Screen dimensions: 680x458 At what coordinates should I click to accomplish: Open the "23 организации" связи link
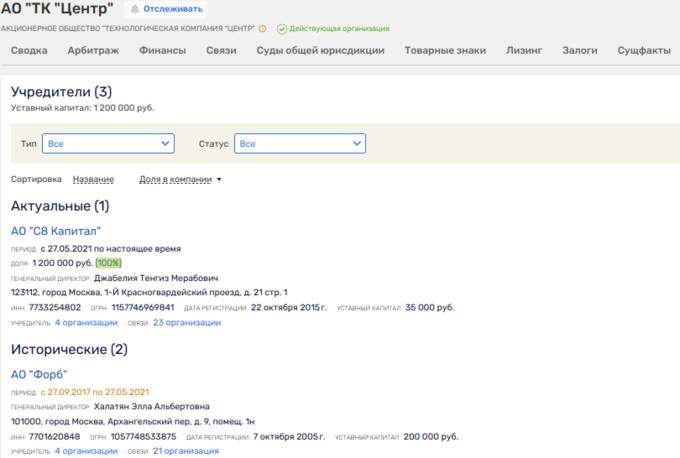tap(187, 323)
